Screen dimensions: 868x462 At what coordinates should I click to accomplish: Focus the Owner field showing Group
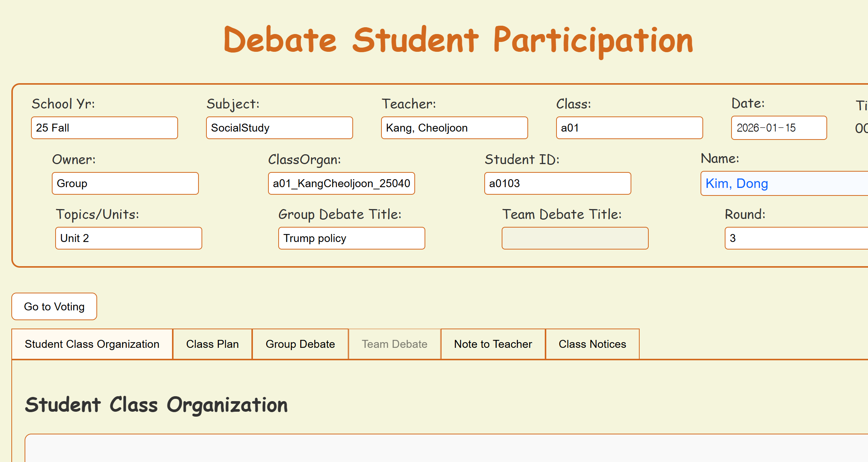(x=125, y=183)
